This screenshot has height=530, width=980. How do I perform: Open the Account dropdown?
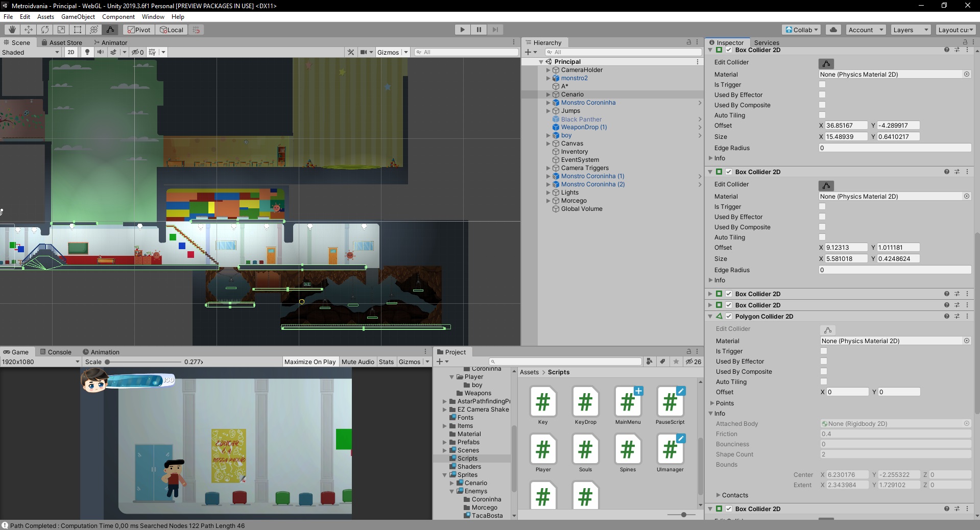866,30
